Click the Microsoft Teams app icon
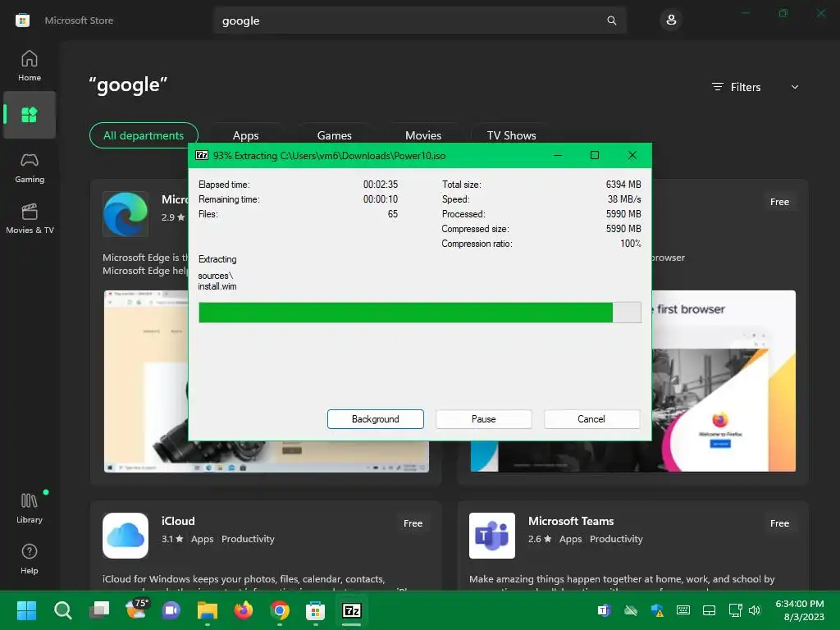 coord(492,536)
